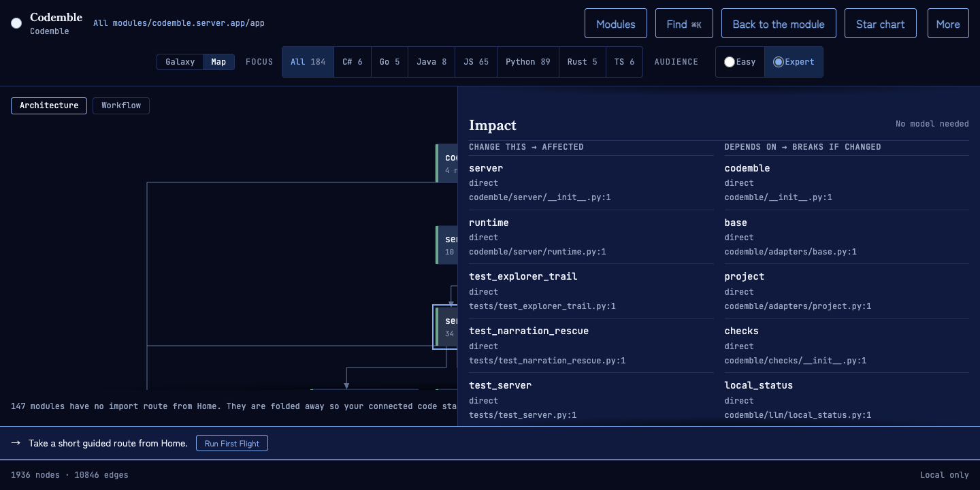Click path codemble/adapters/project.py:1
980x490 pixels.
click(798, 306)
